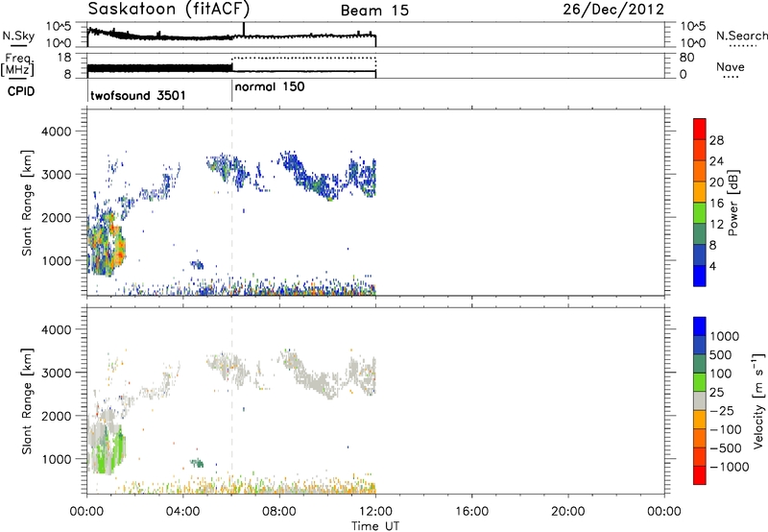
Task: Select the 24 dB power scale label
Action: [x=716, y=161]
